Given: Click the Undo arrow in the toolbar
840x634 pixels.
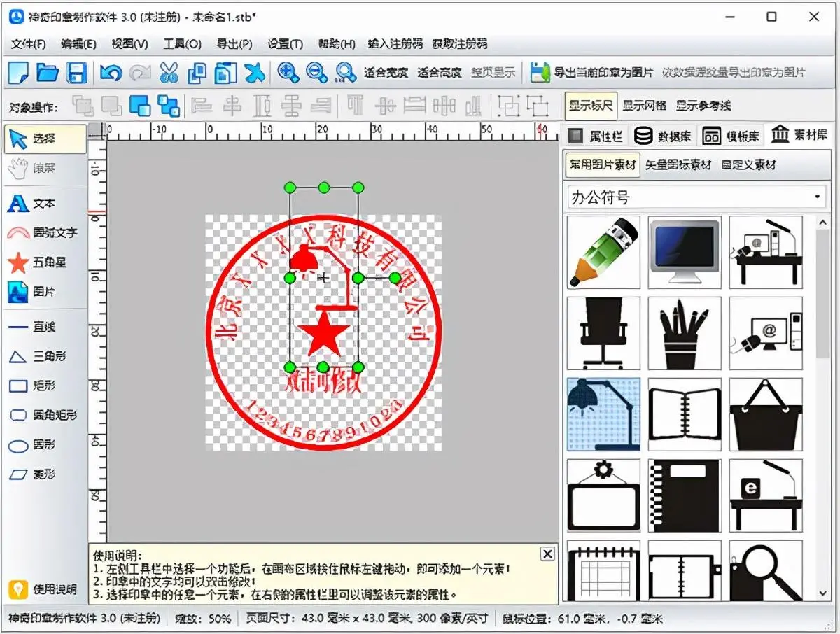Looking at the screenshot, I should tap(113, 71).
